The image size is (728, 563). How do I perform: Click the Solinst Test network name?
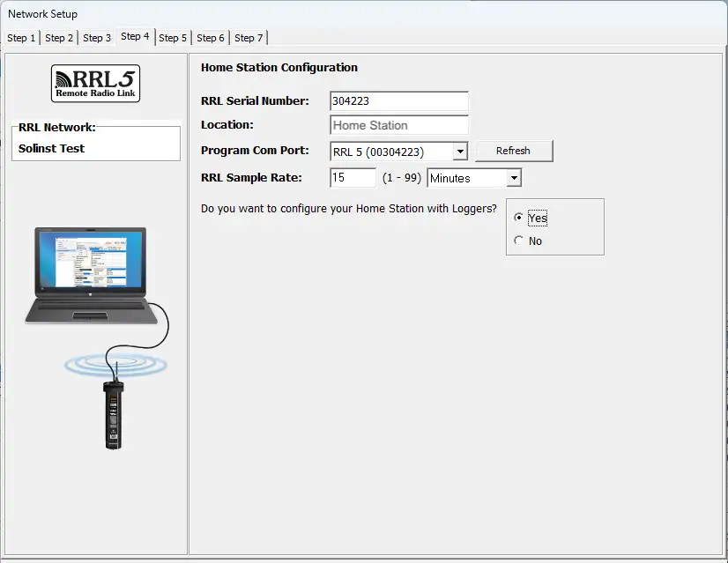pos(52,148)
